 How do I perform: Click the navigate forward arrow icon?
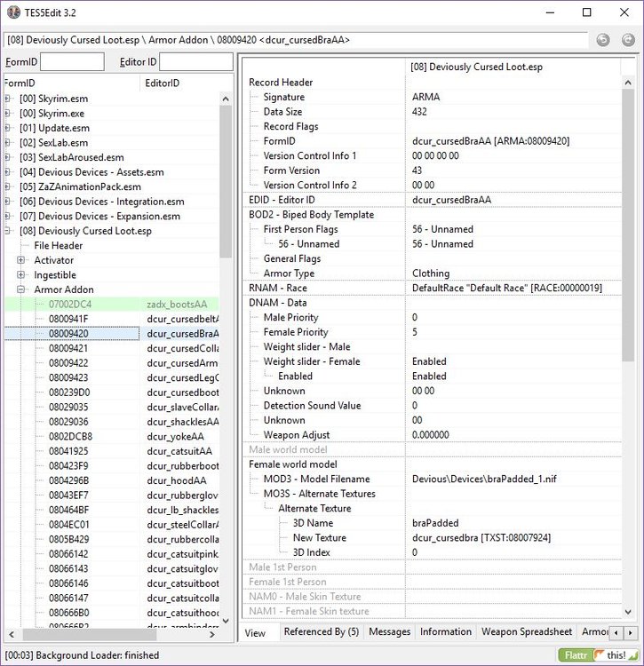[x=628, y=40]
